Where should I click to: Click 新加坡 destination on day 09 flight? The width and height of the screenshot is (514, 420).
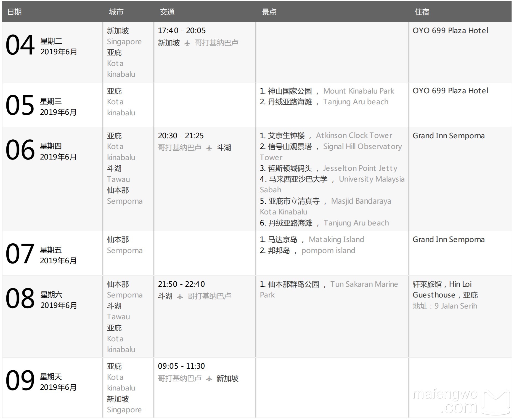click(x=227, y=378)
